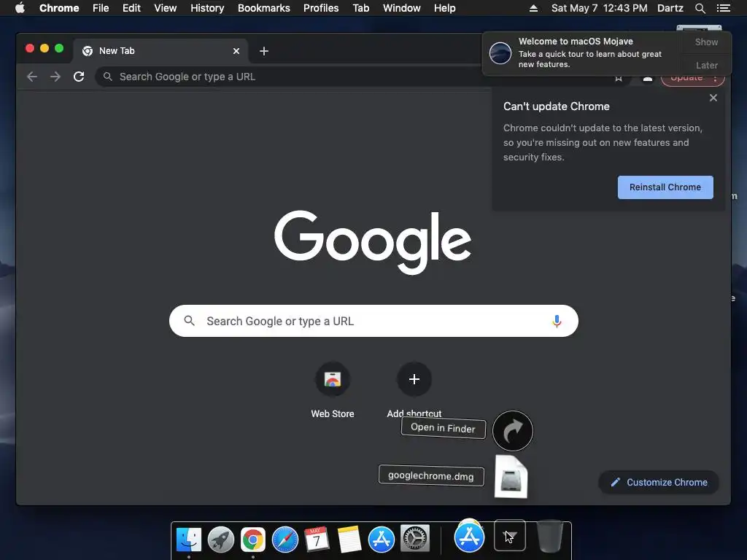Click the eject icon in menu bar
Screen dimensions: 747x560
pos(533,8)
